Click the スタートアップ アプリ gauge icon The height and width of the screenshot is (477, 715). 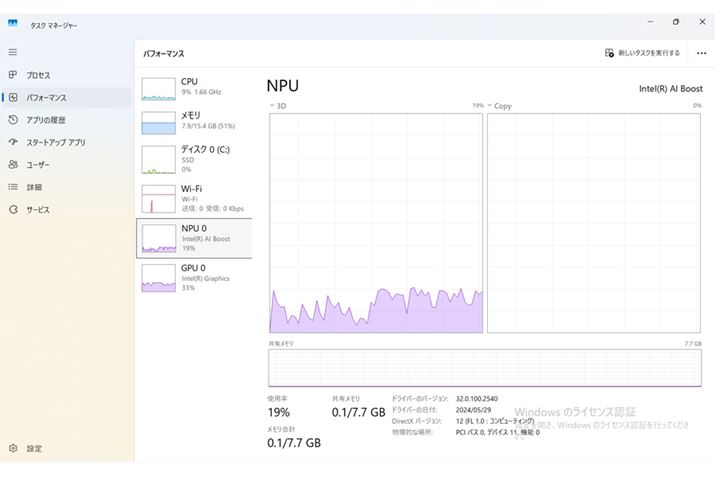[13, 142]
